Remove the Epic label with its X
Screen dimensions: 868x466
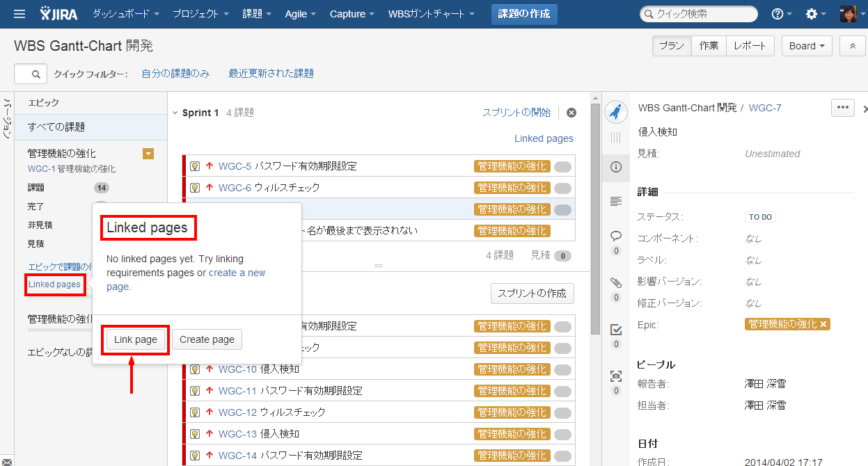[x=823, y=324]
